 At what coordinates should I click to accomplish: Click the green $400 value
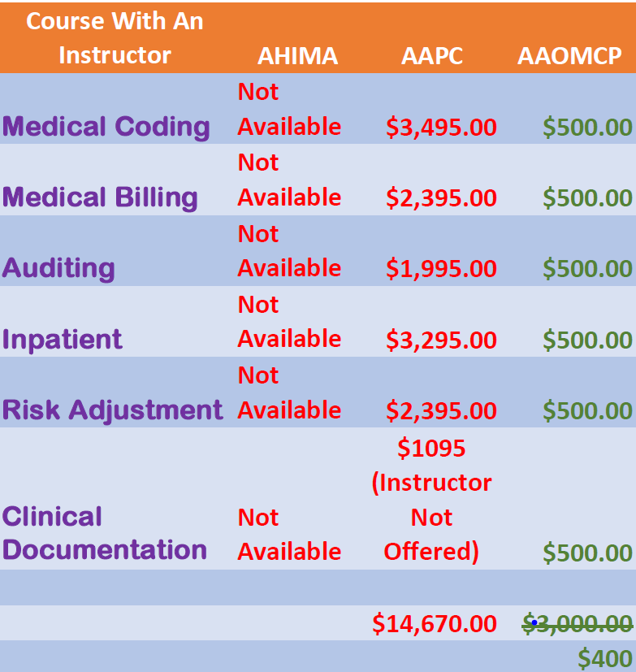tap(605, 659)
